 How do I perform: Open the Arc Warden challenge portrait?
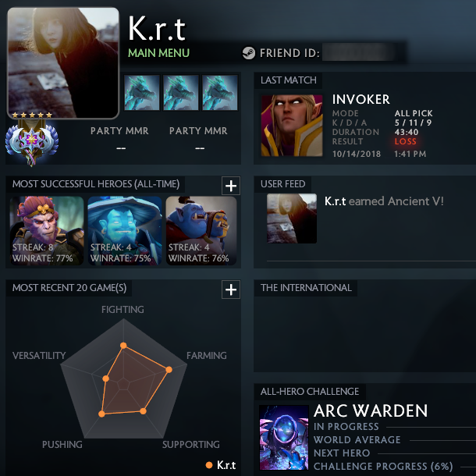(284, 438)
